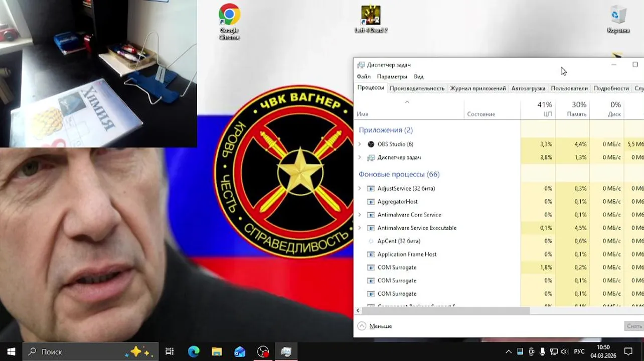Viewport: 644px width, 361px height.
Task: Click the horizontal scrollbar thumb in Task Manager
Action: 445,310
